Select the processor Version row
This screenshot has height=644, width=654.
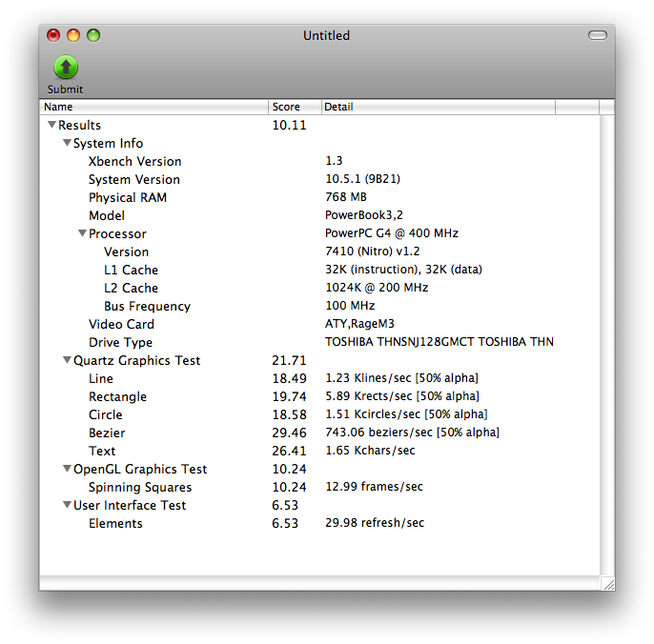(x=320, y=252)
